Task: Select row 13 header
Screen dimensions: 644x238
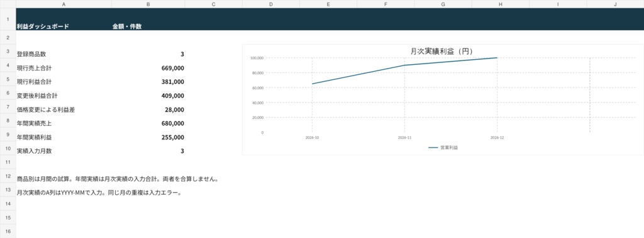Action: 8,190
